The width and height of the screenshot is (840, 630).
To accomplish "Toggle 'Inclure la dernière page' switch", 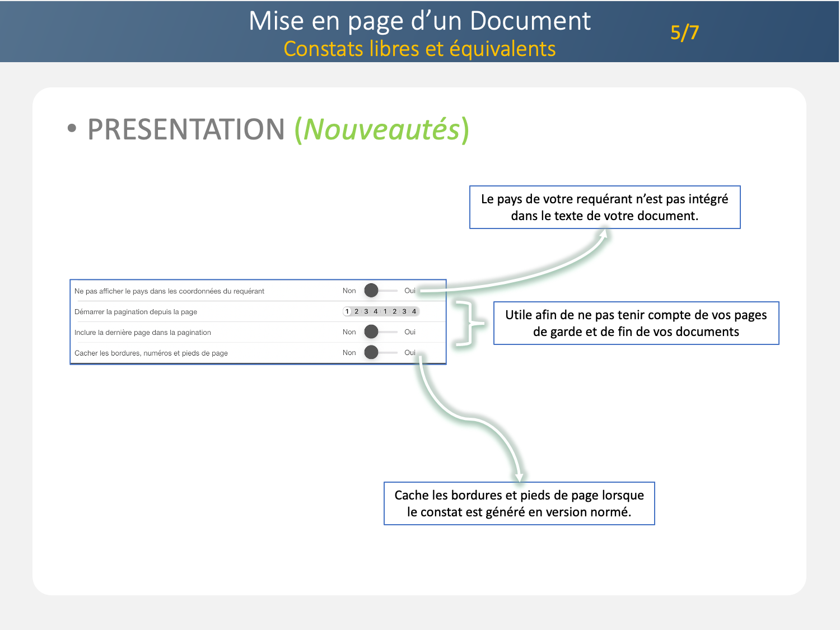I will tap(372, 332).
